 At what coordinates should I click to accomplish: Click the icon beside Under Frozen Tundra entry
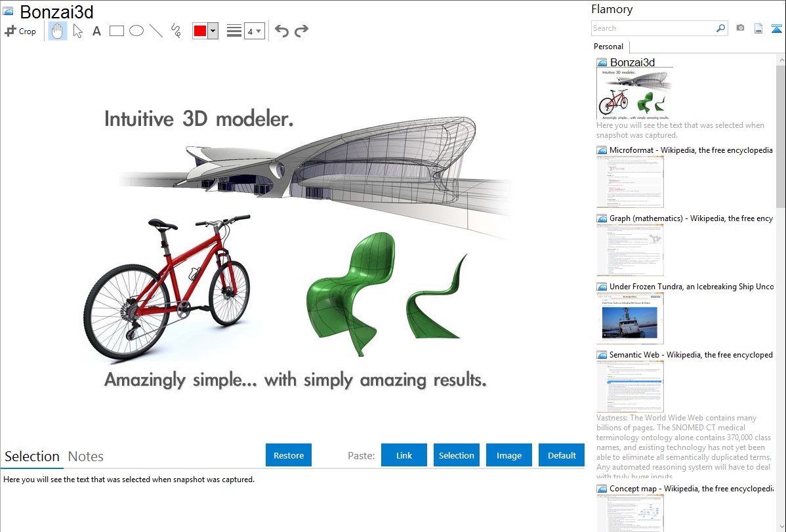coord(602,287)
